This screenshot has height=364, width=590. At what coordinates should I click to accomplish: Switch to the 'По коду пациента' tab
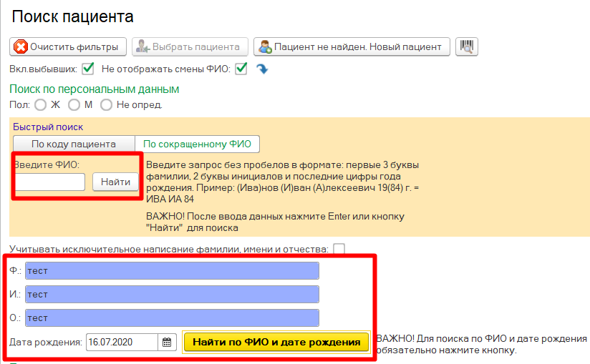pos(74,144)
